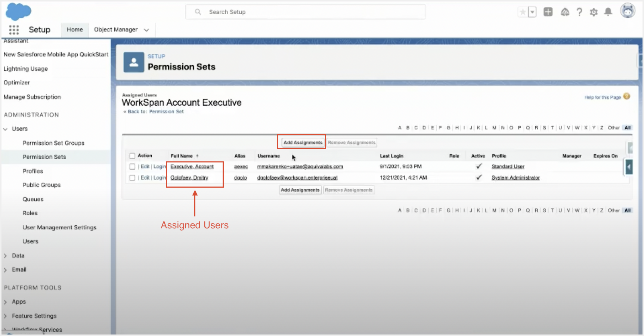Open Roles in sidebar

click(30, 213)
